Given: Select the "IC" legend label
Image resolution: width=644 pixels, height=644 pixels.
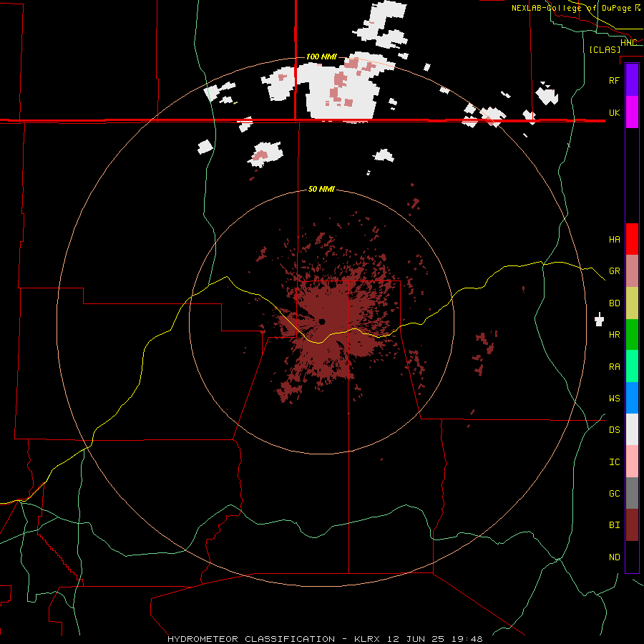Looking at the screenshot, I should pos(614,462).
